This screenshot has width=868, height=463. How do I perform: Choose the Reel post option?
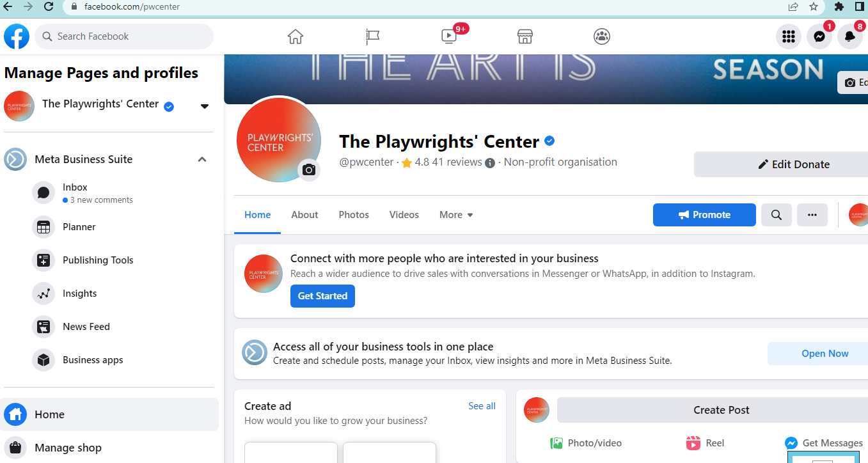(705, 443)
